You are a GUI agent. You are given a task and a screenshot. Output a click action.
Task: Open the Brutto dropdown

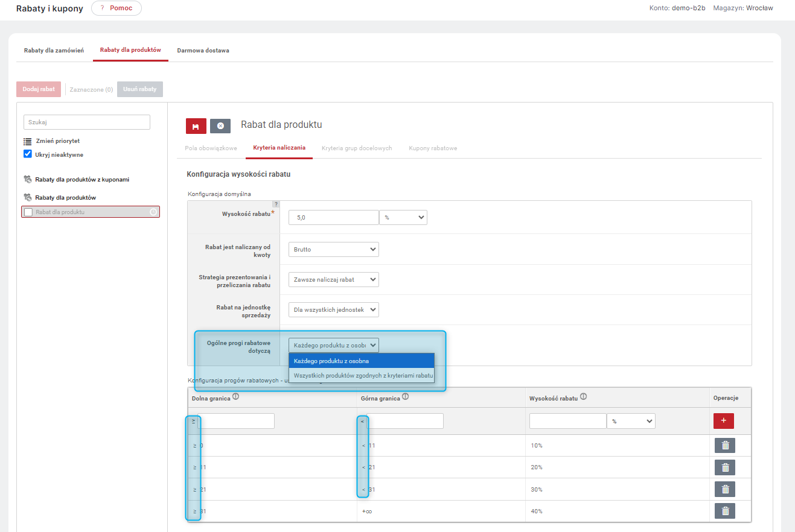coord(334,249)
